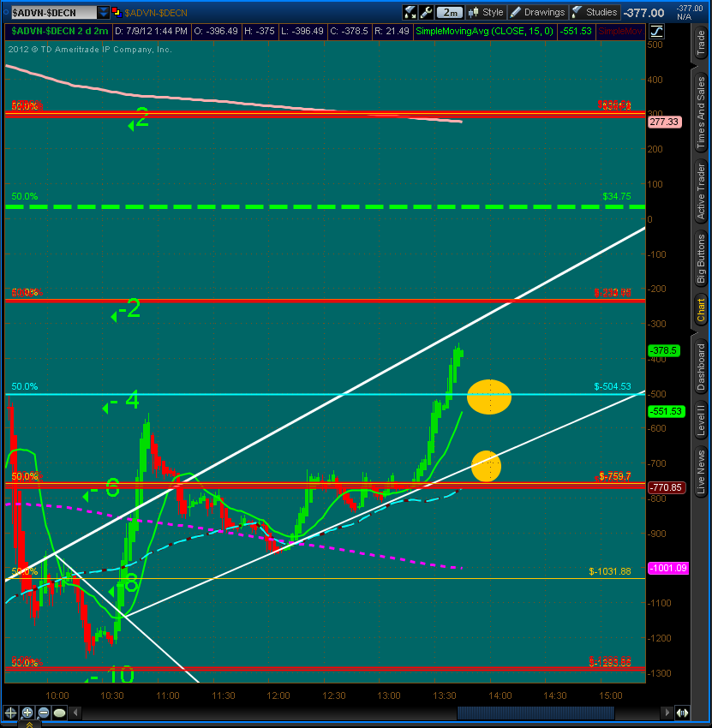The width and height of the screenshot is (712, 728).
Task: Open the Live News side tab
Action: (x=700, y=472)
